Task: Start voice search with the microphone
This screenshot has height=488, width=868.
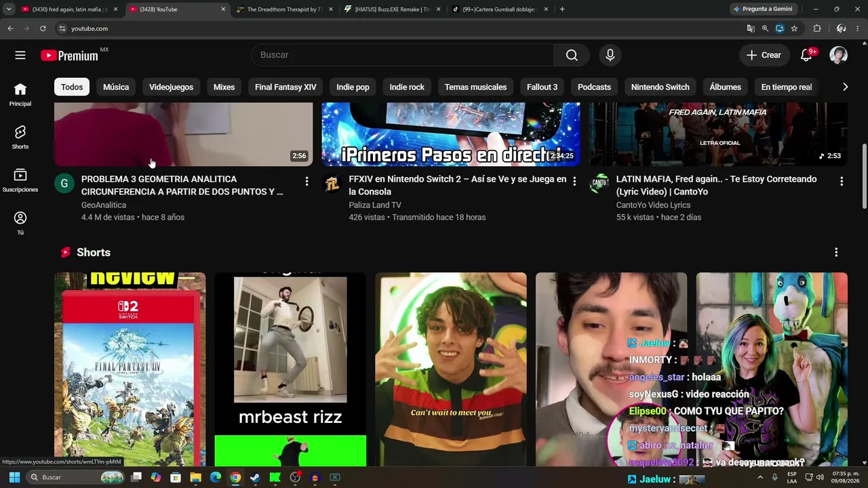Action: pos(610,55)
